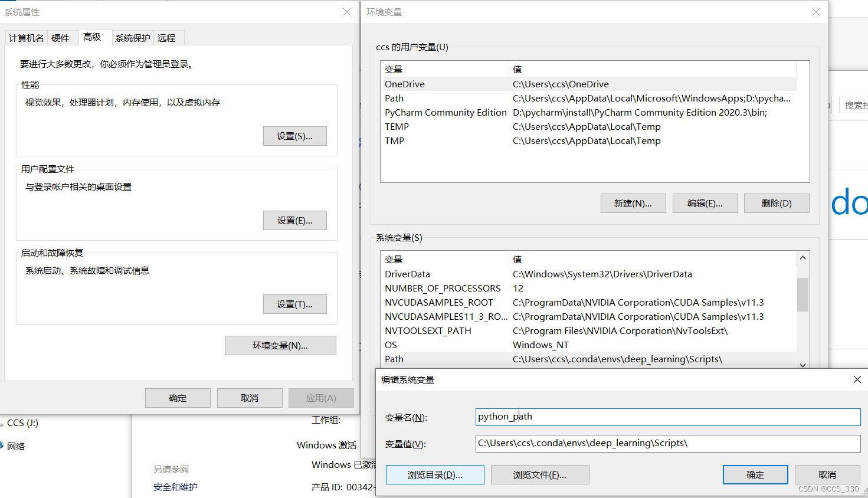Select NUMBER_OF_PROCESSORS system variable
Viewport: 868px width, 498px height.
click(x=588, y=288)
